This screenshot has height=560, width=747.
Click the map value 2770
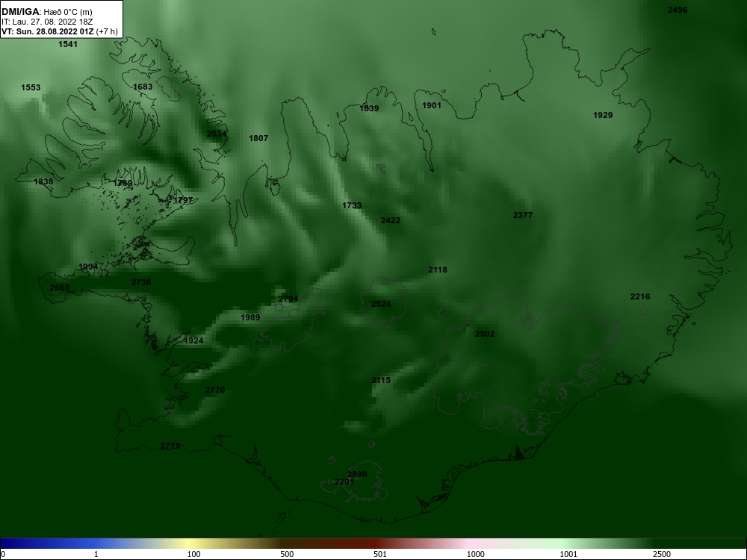[x=215, y=390]
